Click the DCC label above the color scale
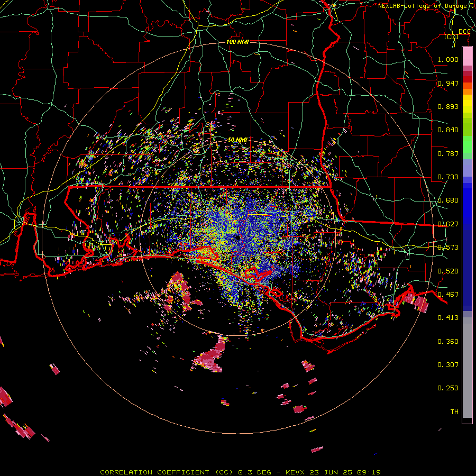This screenshot has height=476, width=476. click(x=465, y=32)
